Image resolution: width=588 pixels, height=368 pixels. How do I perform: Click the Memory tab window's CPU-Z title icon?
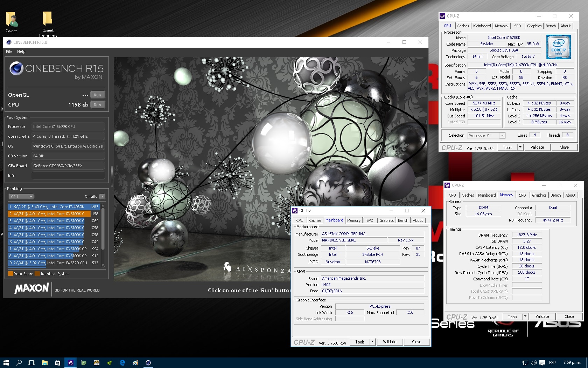tap(448, 185)
